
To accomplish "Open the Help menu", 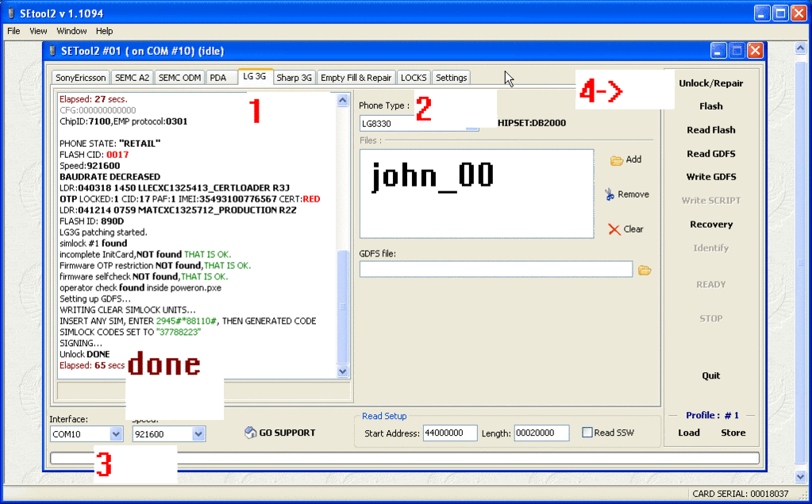I will [x=104, y=31].
